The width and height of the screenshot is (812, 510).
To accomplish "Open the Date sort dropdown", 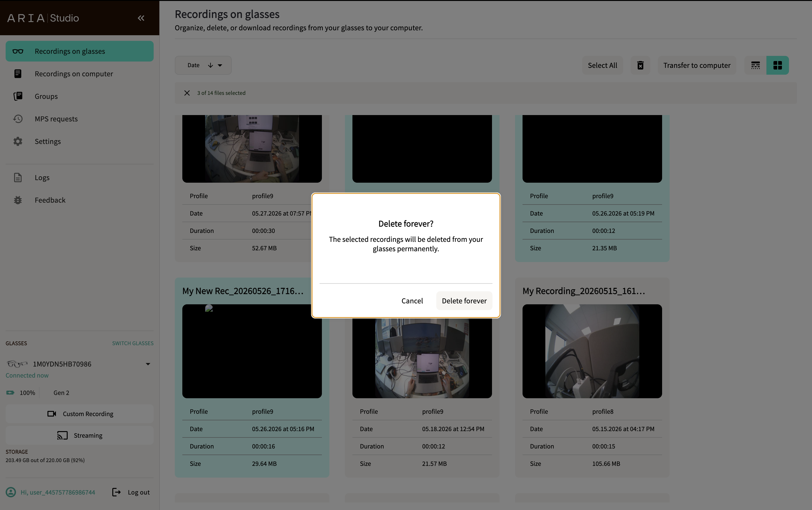I will 203,65.
